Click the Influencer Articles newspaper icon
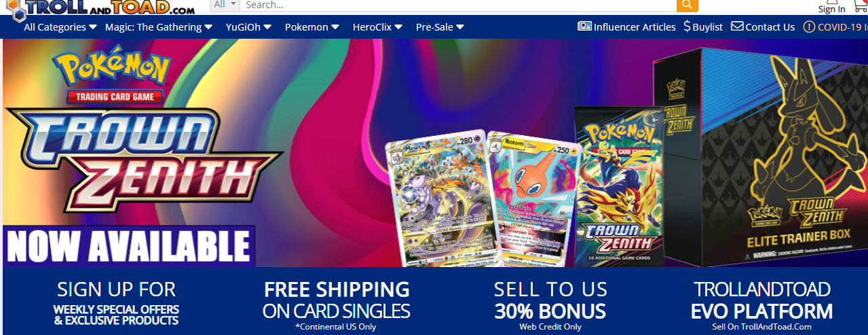The height and width of the screenshot is (335, 868). point(584,27)
